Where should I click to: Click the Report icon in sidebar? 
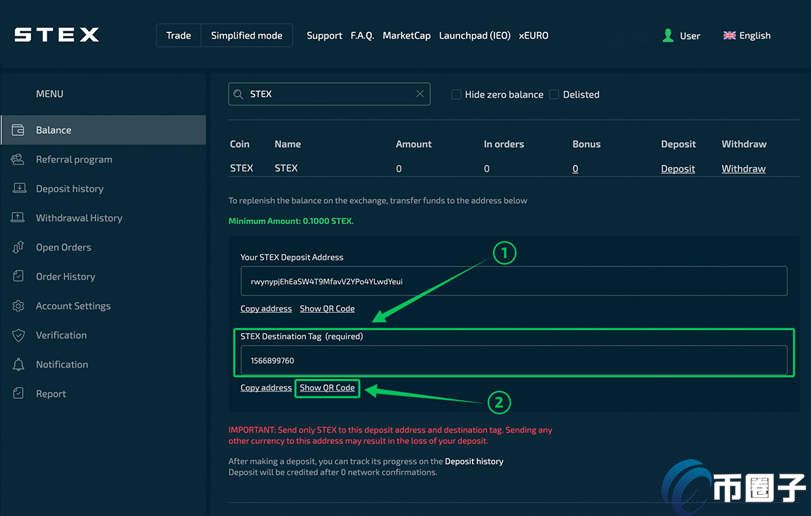pos(18,393)
